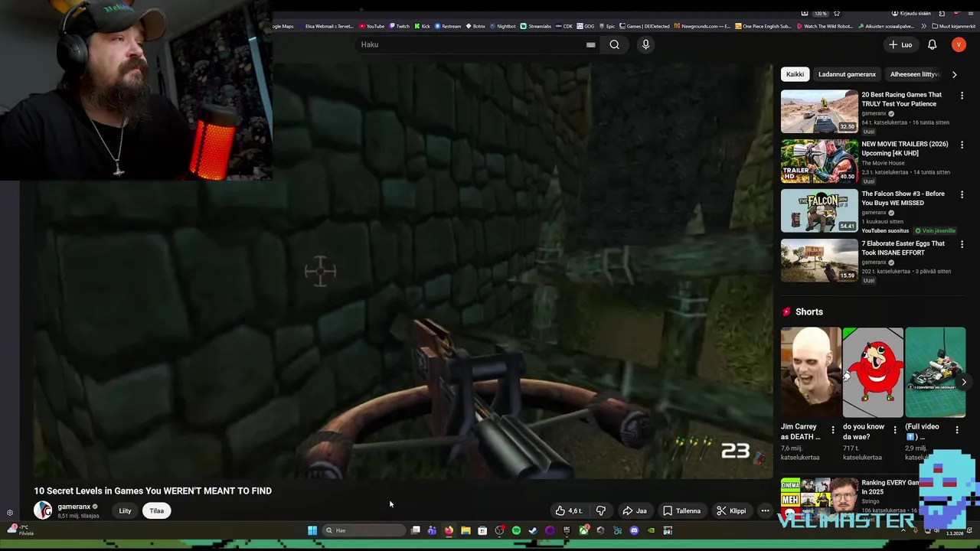Open Restream bookmark
This screenshot has width=980, height=551.
click(448, 26)
